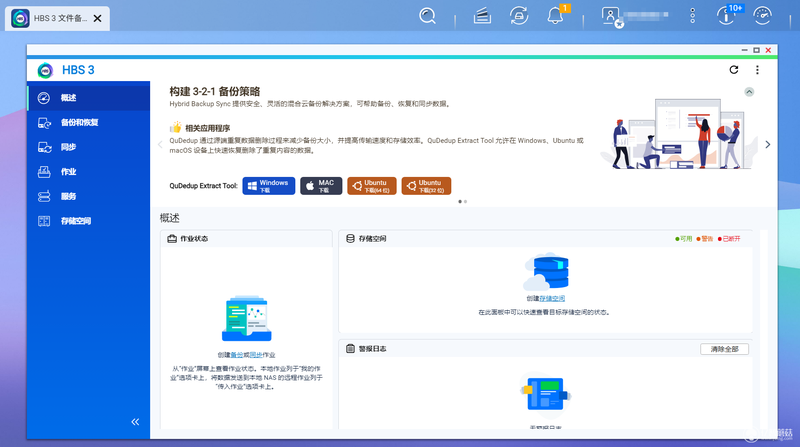Close the HBS 3 taskbar tab

(97, 18)
